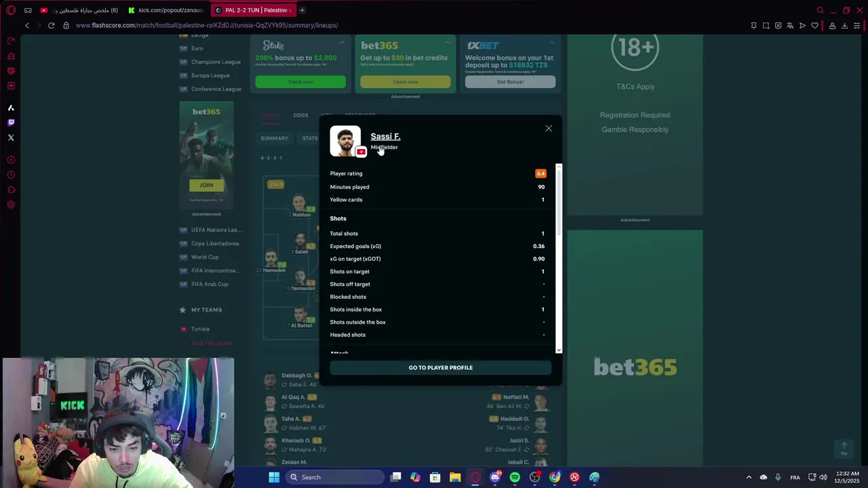Switch to the kick.com popout tab
Screen dimensions: 868x488
(x=167, y=10)
